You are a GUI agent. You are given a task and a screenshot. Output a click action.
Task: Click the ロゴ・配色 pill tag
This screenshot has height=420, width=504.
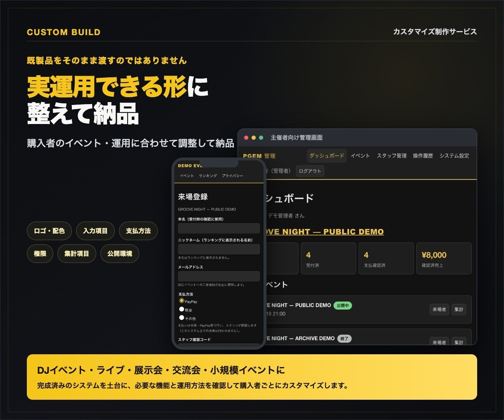point(49,231)
